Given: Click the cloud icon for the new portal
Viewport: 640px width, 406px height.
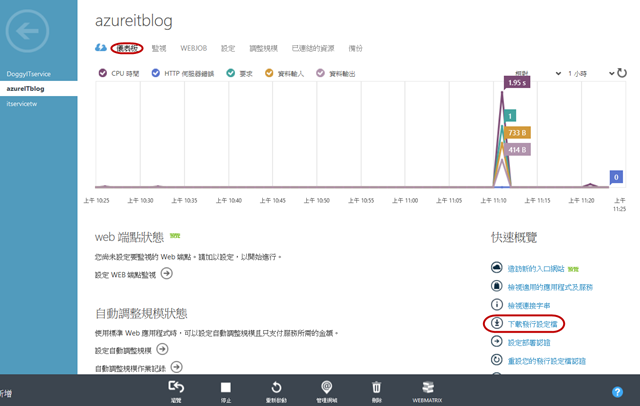Looking at the screenshot, I should click(x=496, y=267).
